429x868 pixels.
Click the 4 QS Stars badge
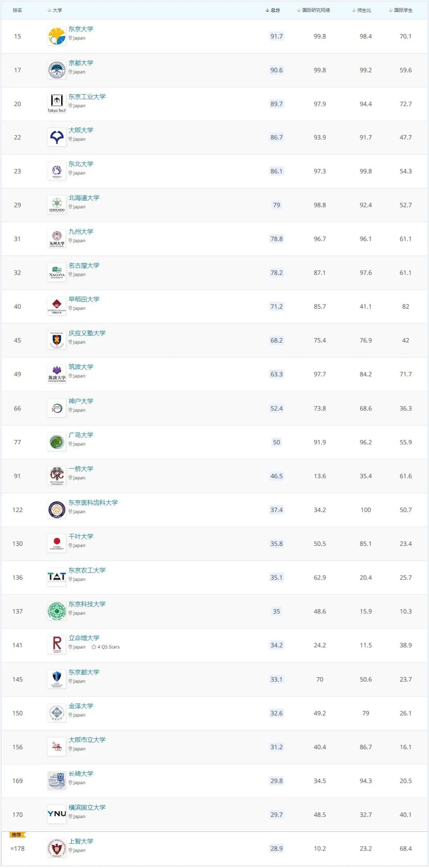click(x=106, y=647)
